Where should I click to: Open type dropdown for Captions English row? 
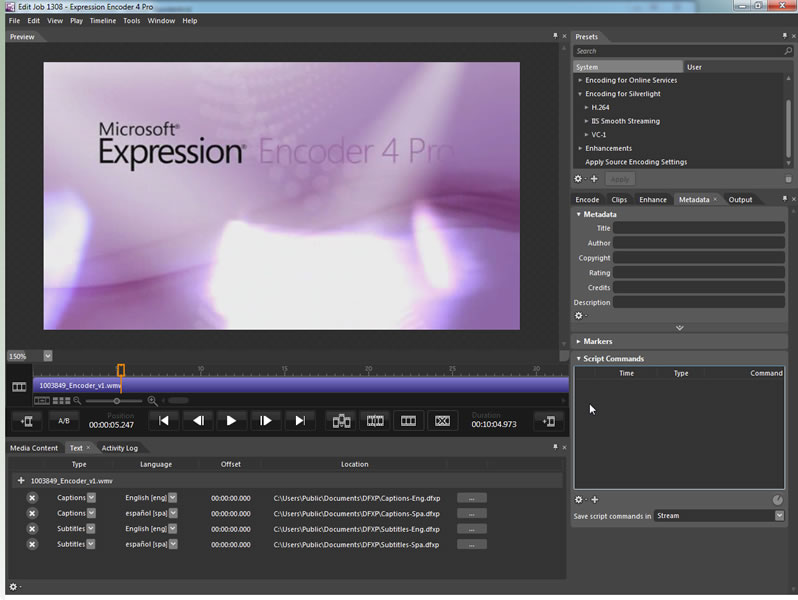click(91, 498)
